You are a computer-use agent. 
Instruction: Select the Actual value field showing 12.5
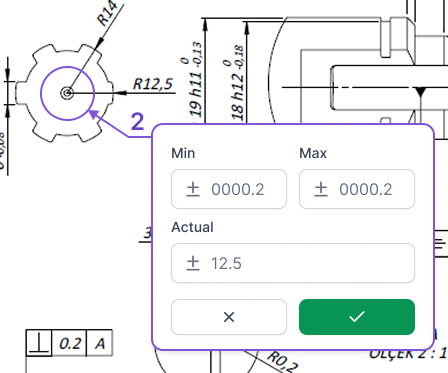tap(293, 263)
